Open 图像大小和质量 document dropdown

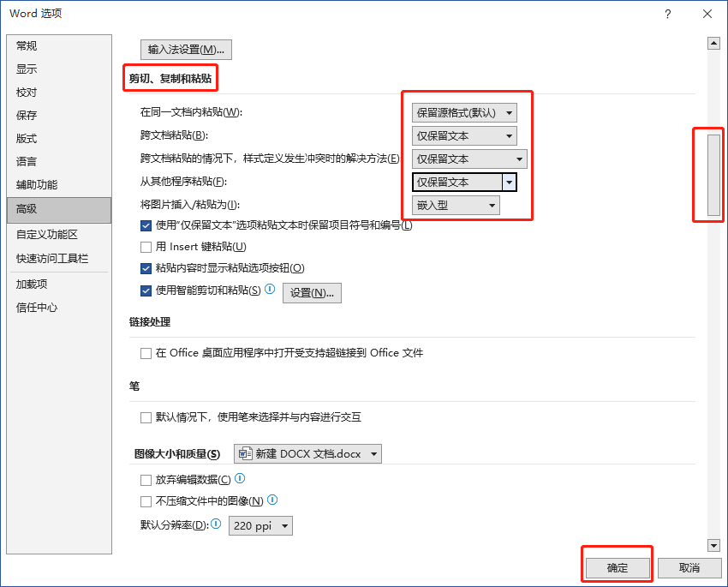(307, 453)
